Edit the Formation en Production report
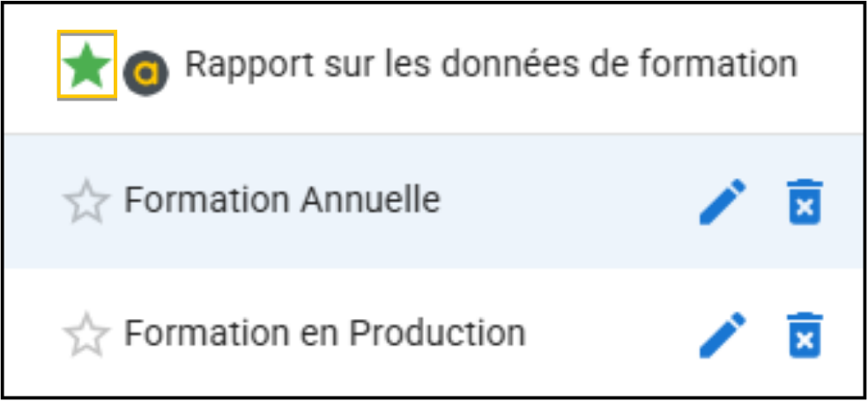 pyautogui.click(x=723, y=335)
